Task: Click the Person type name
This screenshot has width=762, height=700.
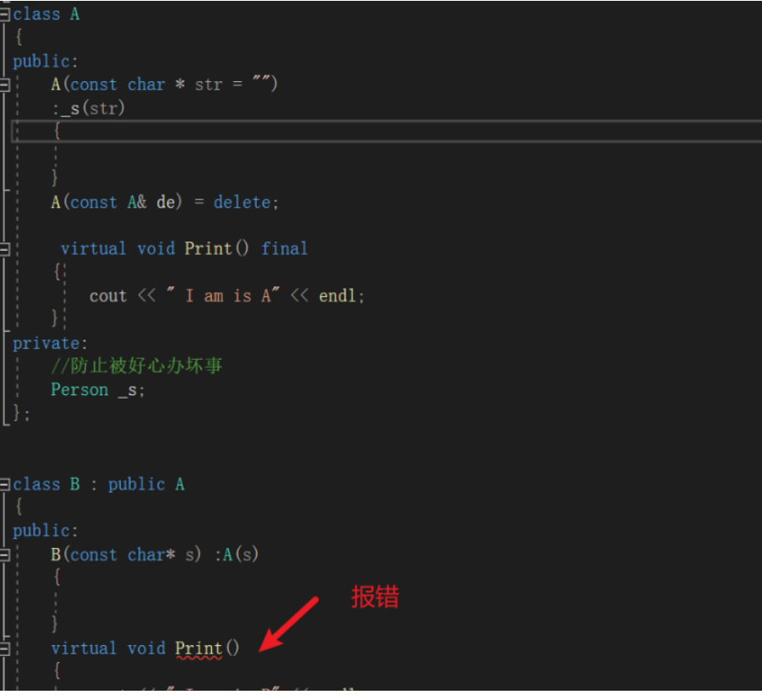Action: tap(79, 389)
